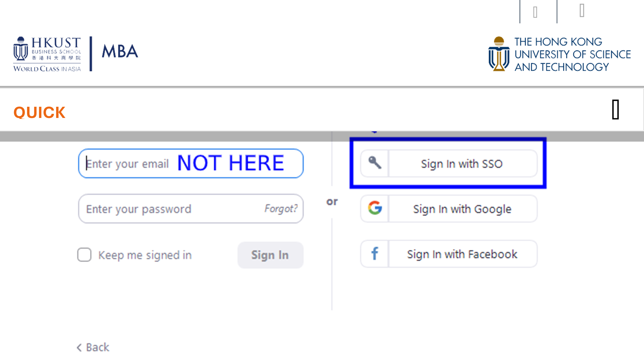The image size is (644, 352).
Task: Click the Google logo icon
Action: 375,208
